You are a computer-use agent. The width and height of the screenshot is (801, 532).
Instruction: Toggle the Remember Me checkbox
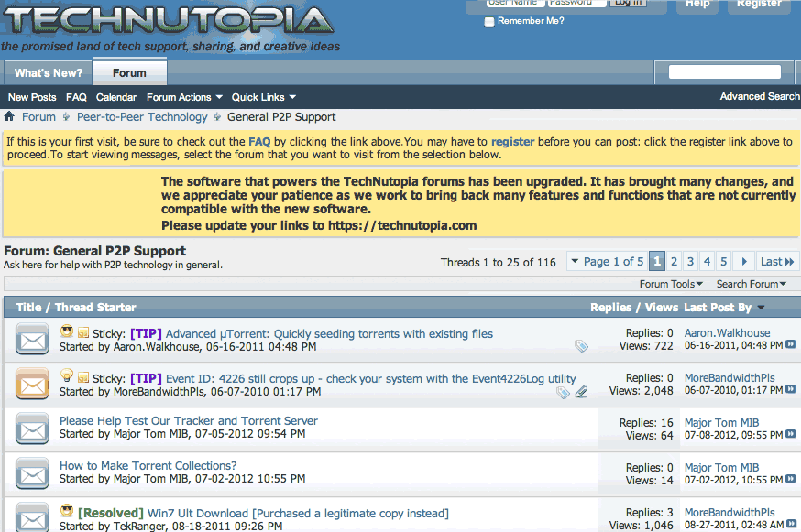pyautogui.click(x=489, y=21)
